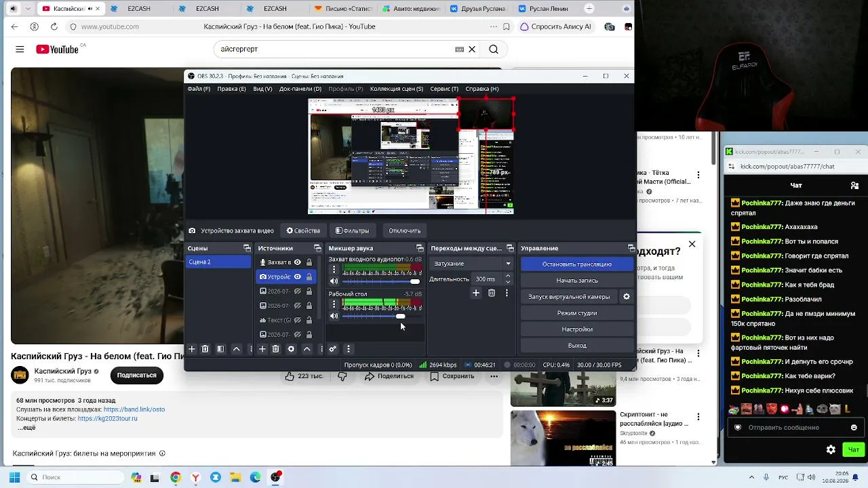This screenshot has height=488, width=868.
Task: Open the OBS 'Док-панели (D)' menu
Action: pyautogui.click(x=300, y=89)
